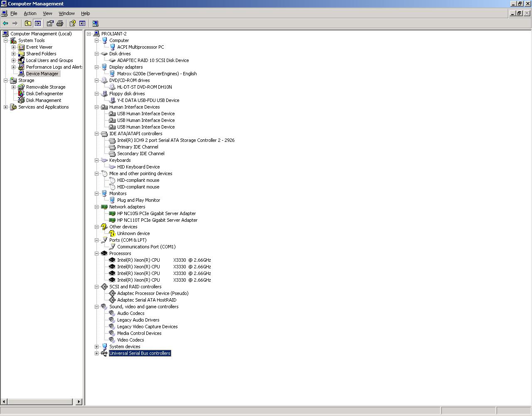Select Video Codecs entry

[x=131, y=340]
